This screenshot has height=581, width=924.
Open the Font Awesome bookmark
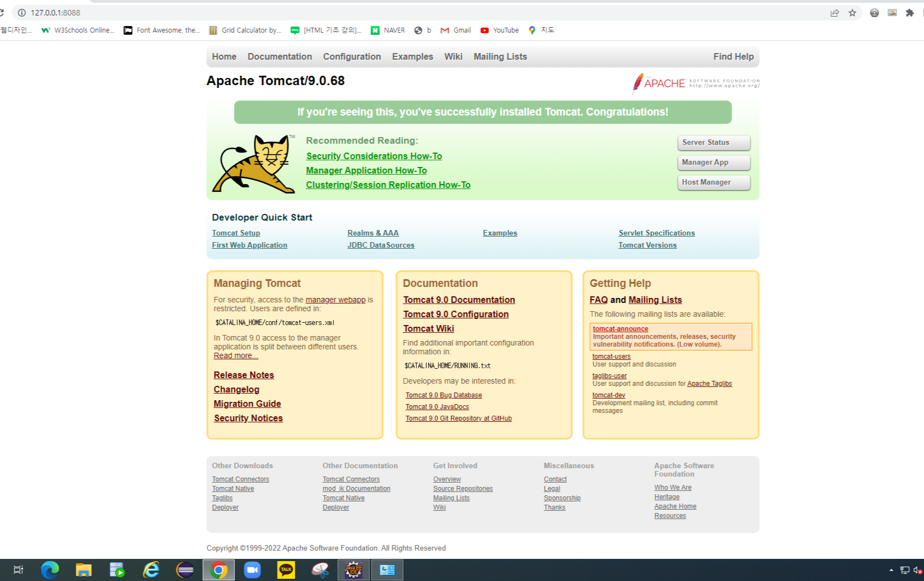(x=162, y=30)
